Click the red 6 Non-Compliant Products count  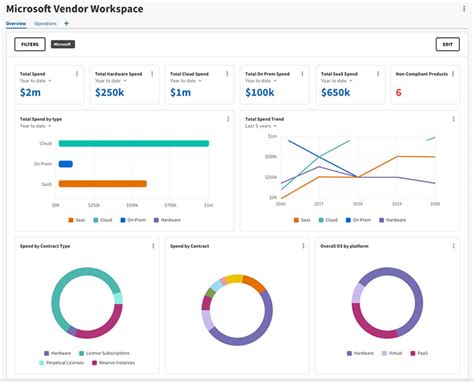tap(398, 92)
